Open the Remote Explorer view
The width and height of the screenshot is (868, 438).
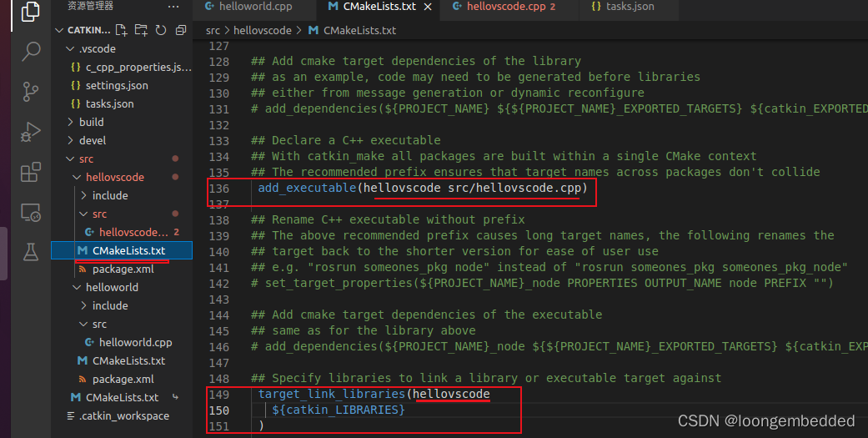31,212
